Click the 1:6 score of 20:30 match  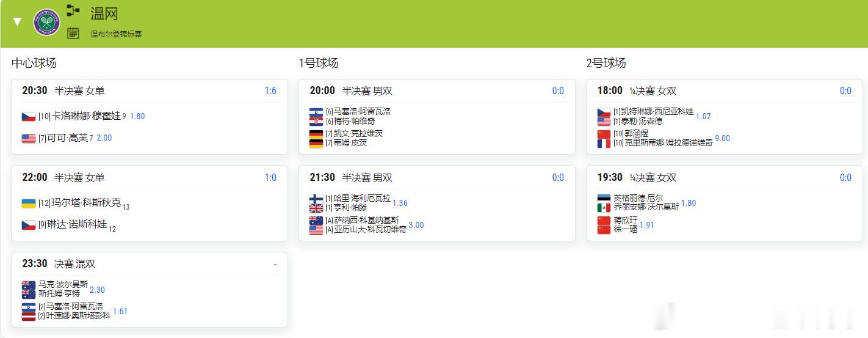pos(270,91)
